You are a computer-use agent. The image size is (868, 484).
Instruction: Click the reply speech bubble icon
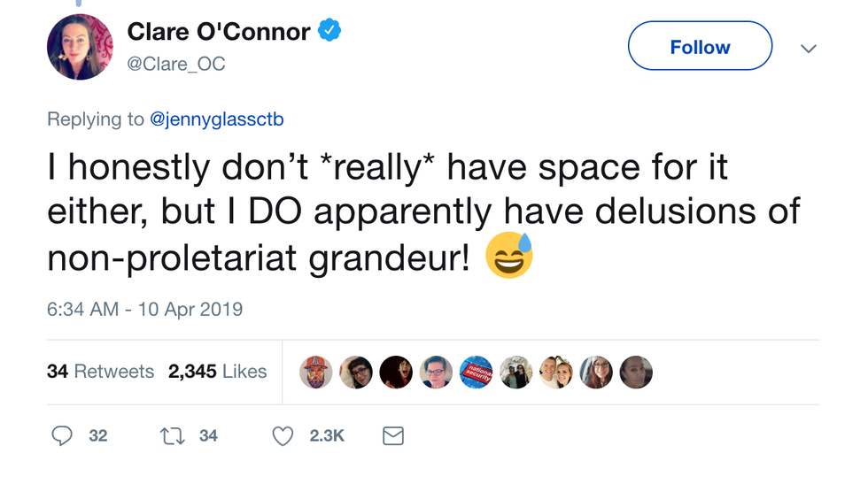(62, 435)
